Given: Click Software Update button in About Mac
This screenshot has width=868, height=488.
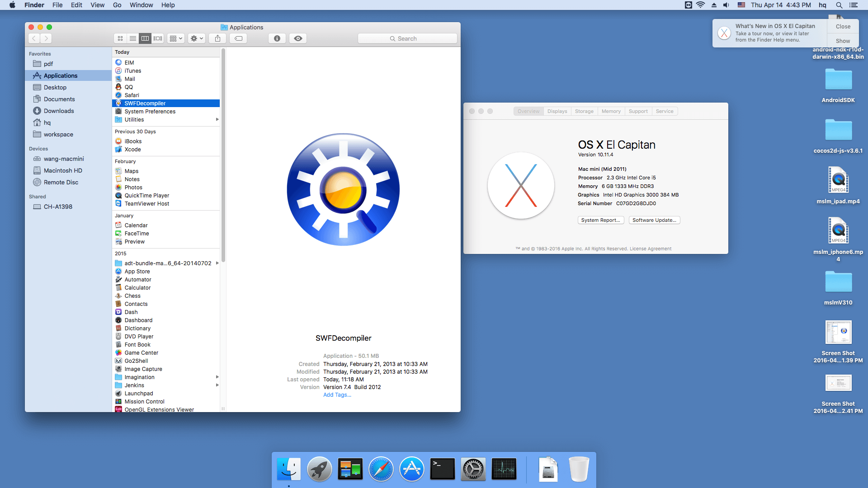Looking at the screenshot, I should point(654,220).
